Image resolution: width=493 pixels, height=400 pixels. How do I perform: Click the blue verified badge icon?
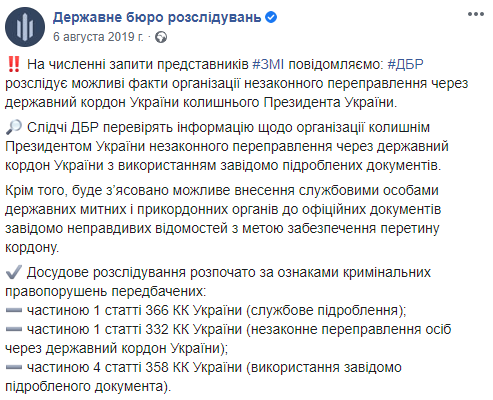click(271, 17)
